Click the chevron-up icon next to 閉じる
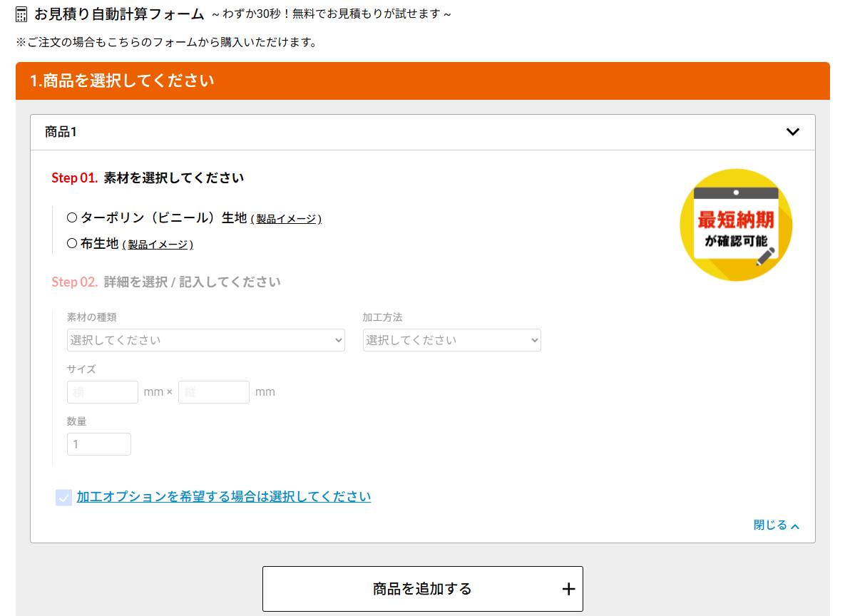The width and height of the screenshot is (845, 616). [796, 526]
